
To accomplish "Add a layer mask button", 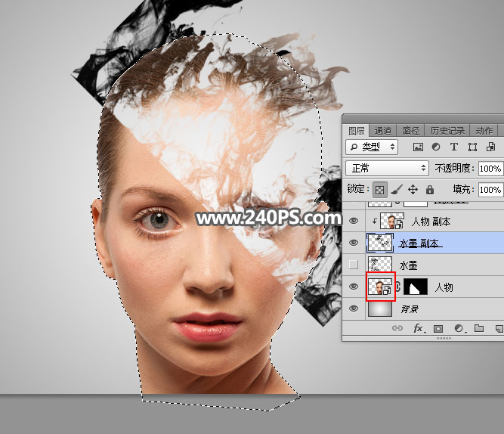I will 438,328.
